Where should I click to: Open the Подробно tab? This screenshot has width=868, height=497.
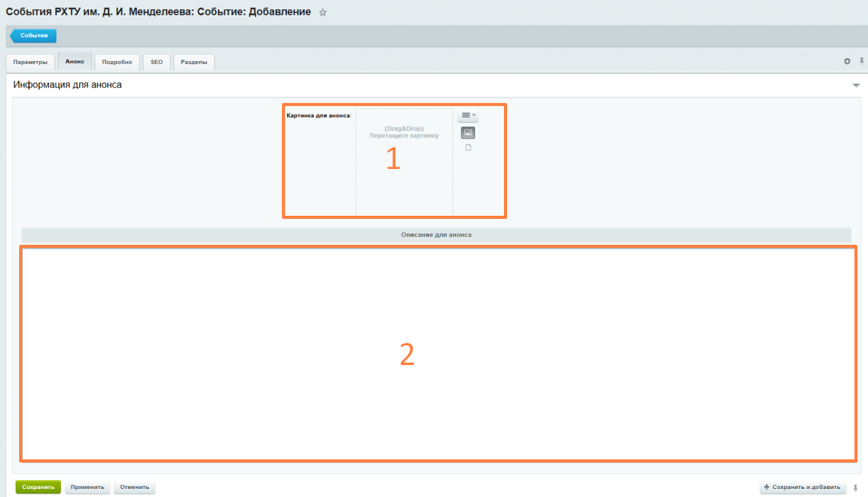(117, 62)
